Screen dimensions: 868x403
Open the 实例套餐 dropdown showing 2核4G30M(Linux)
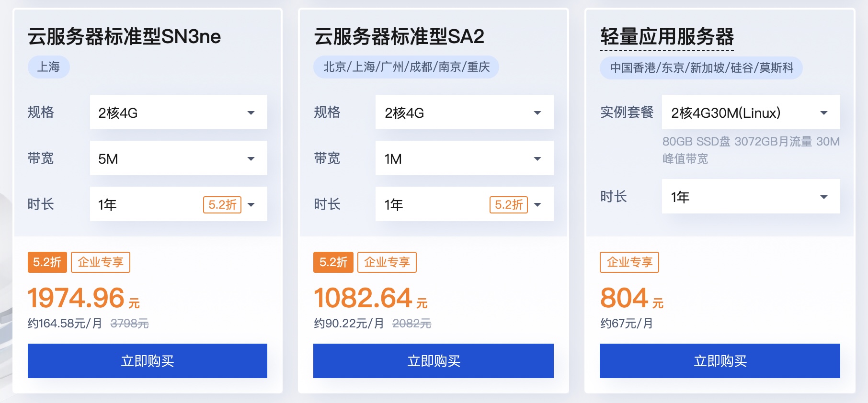750,112
